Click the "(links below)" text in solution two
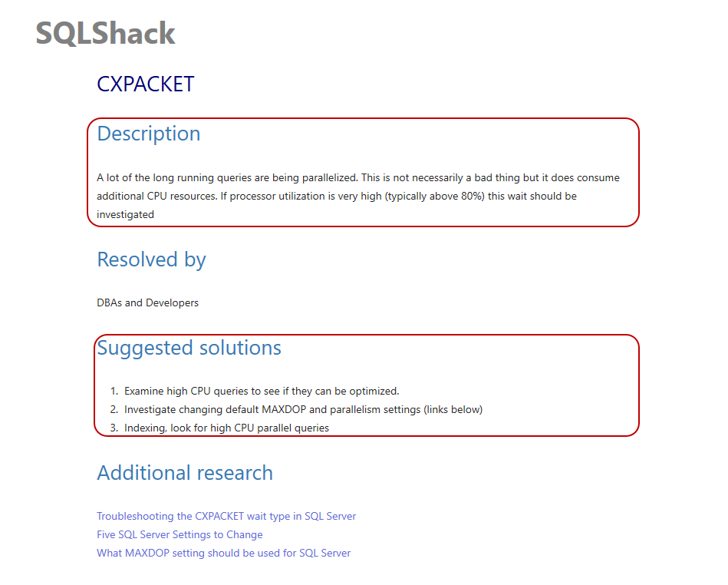728x585 pixels. (x=453, y=409)
